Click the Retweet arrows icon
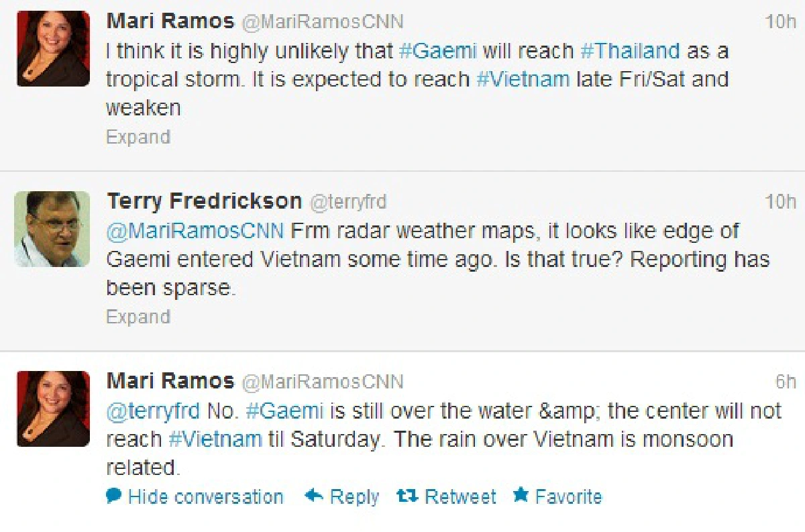Screen dimensions: 805x532 pyautogui.click(x=407, y=496)
